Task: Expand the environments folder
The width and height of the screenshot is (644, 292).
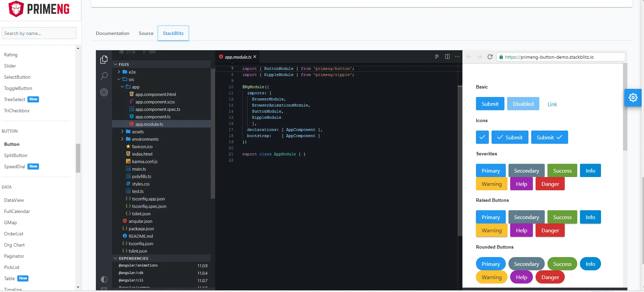Action: tap(122, 139)
